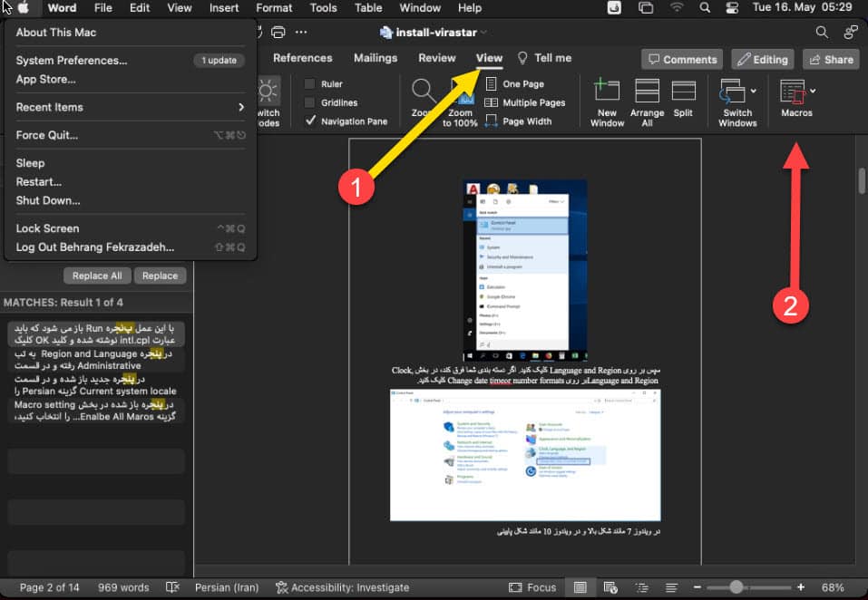Open Macros dropdown arrow
This screenshot has width=868, height=600.
[813, 91]
